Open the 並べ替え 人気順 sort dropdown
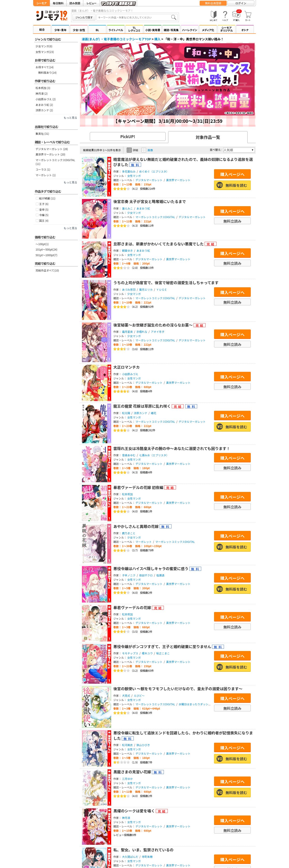 (239, 150)
